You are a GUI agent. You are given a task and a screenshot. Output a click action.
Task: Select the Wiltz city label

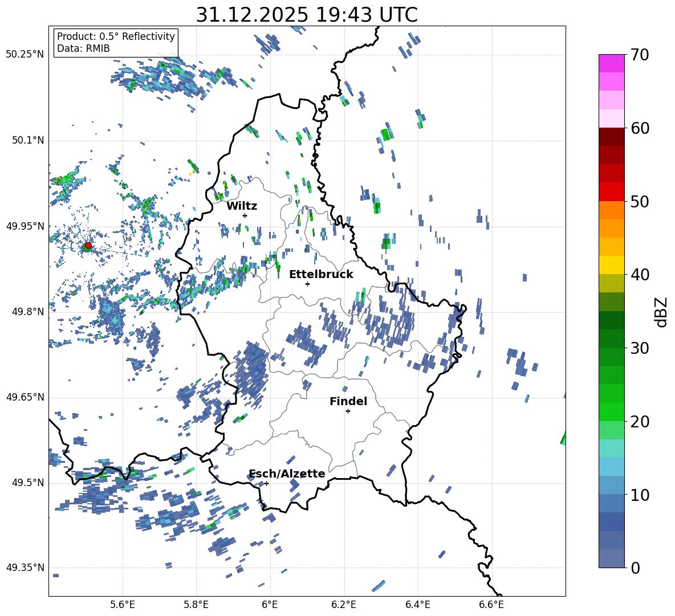click(x=242, y=206)
